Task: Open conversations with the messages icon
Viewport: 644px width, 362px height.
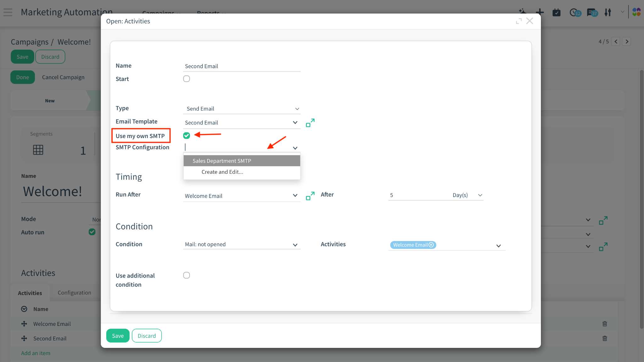Action: 591,13
